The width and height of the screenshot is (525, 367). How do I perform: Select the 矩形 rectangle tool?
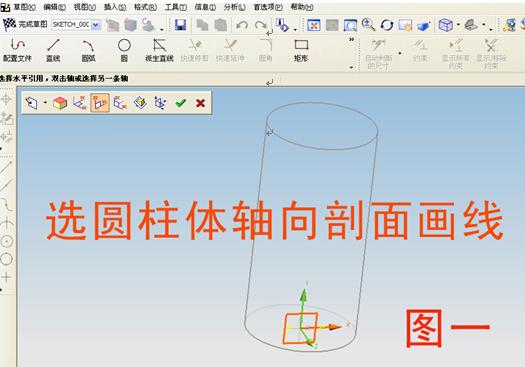[301, 50]
